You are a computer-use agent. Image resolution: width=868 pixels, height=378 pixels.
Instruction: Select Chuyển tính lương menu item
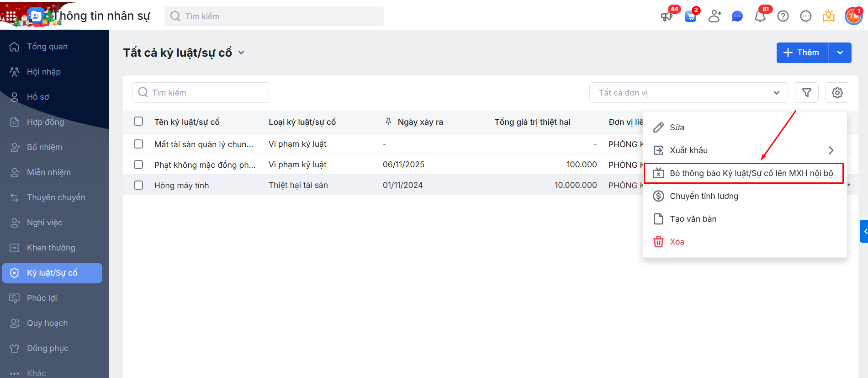coord(704,196)
